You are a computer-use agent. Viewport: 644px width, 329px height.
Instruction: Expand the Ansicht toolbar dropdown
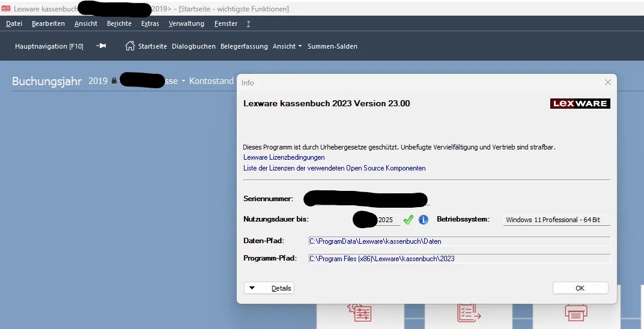coord(287,46)
